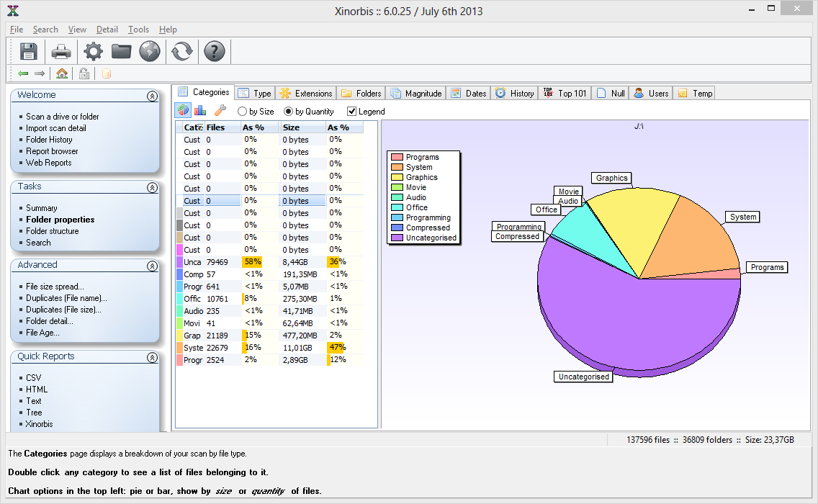Click the Print report icon
Screen dimensions: 818x504
pos(61,51)
